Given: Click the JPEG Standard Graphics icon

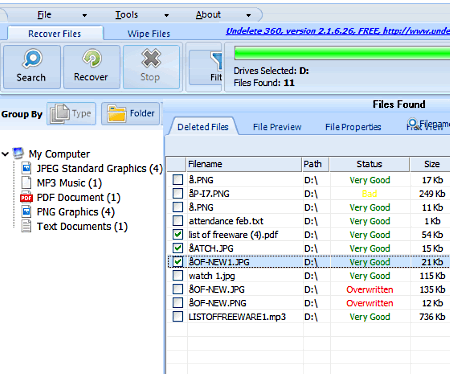Looking at the screenshot, I should point(26,168).
